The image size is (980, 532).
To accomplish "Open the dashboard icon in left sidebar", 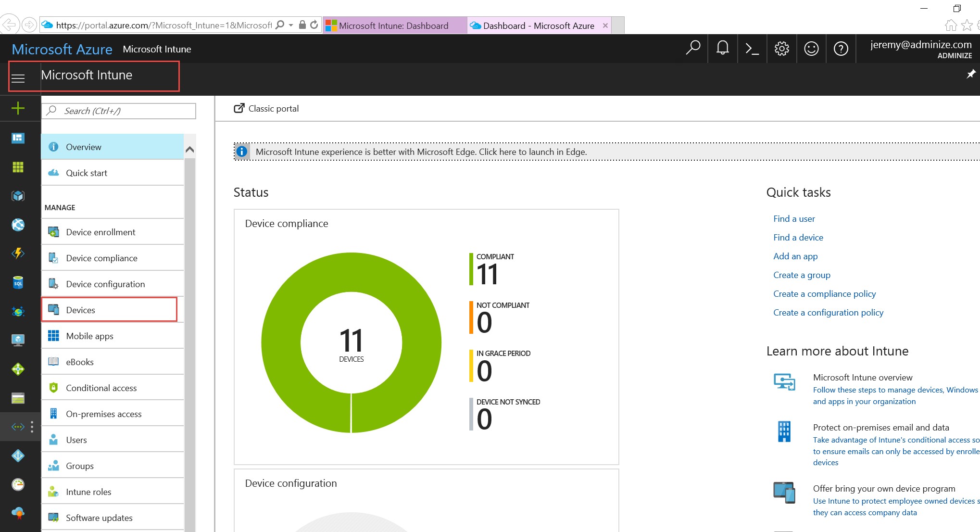I will click(18, 138).
